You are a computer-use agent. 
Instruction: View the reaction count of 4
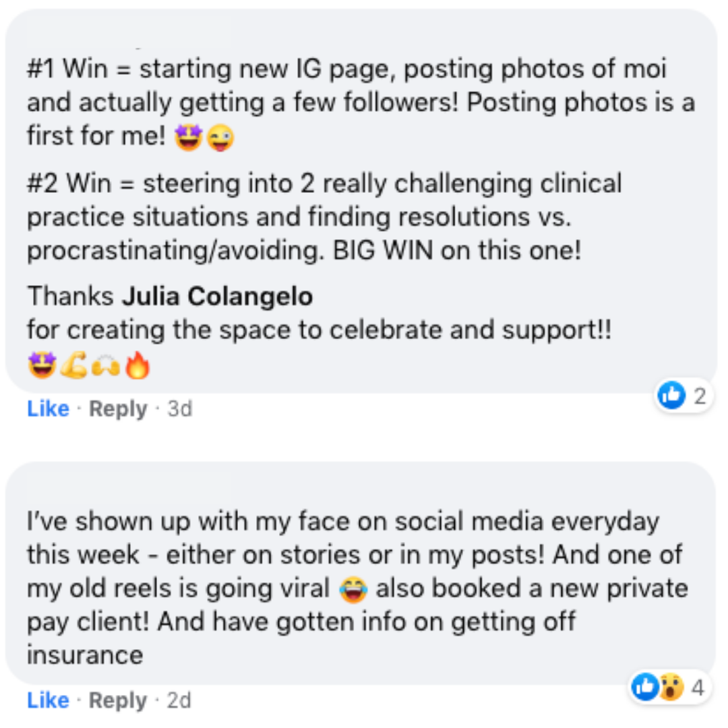coord(698,687)
